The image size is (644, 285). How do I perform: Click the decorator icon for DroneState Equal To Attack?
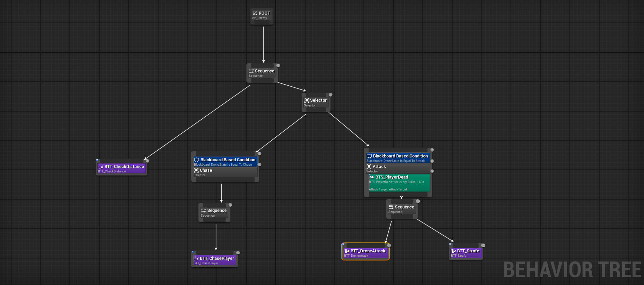[x=369, y=156]
